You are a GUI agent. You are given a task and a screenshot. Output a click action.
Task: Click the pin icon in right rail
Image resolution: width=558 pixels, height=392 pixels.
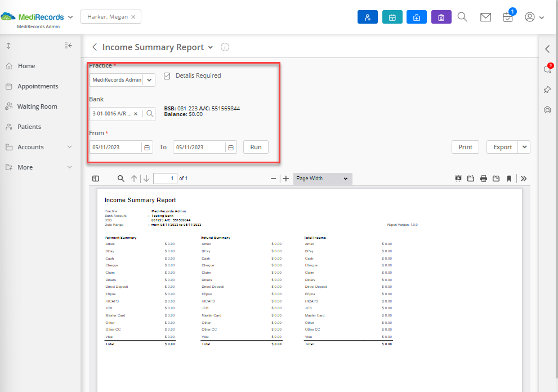tap(547, 90)
